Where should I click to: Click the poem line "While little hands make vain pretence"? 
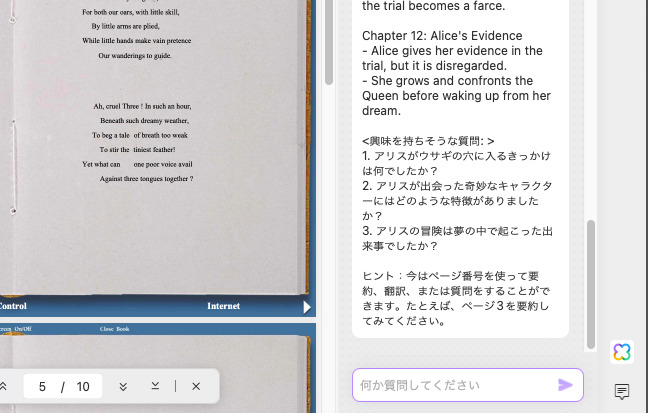pos(136,41)
